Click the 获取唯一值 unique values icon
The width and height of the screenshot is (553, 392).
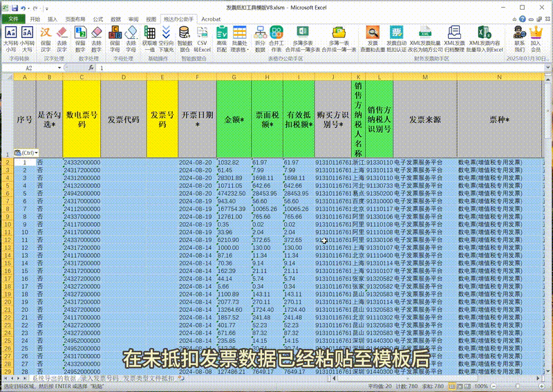tap(149, 32)
